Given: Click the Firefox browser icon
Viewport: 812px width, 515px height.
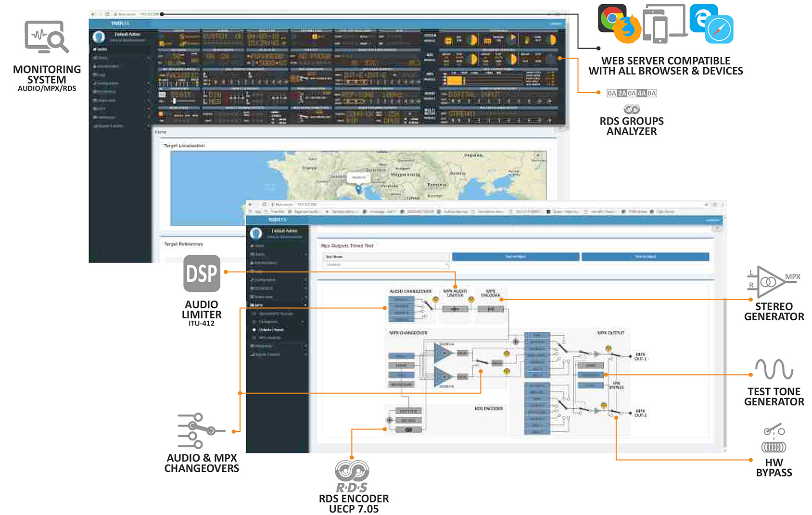Looking at the screenshot, I should (x=627, y=29).
